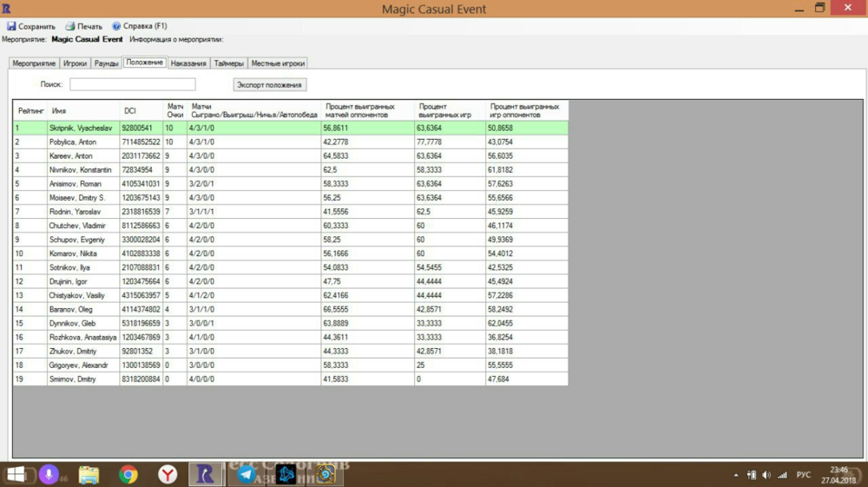Select the row for Kareev, Anton
This screenshot has width=868, height=487.
click(x=71, y=155)
